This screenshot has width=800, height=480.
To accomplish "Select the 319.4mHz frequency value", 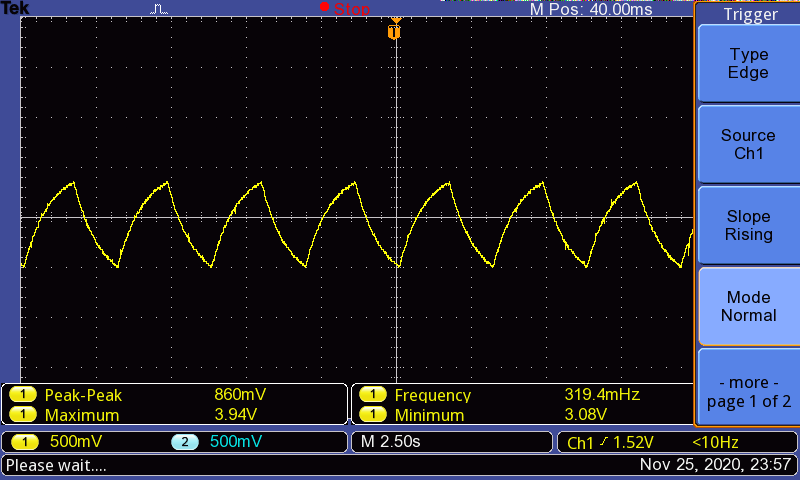I will point(602,394).
